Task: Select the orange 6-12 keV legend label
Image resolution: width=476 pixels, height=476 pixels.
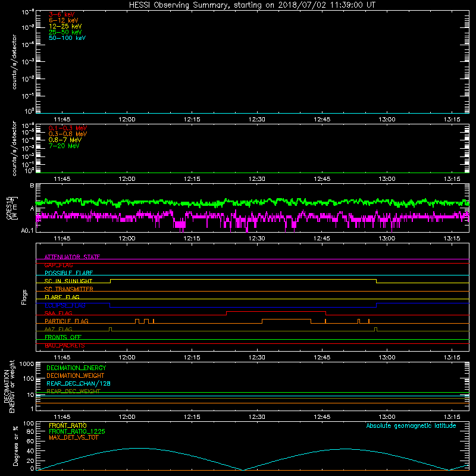Action: point(63,20)
